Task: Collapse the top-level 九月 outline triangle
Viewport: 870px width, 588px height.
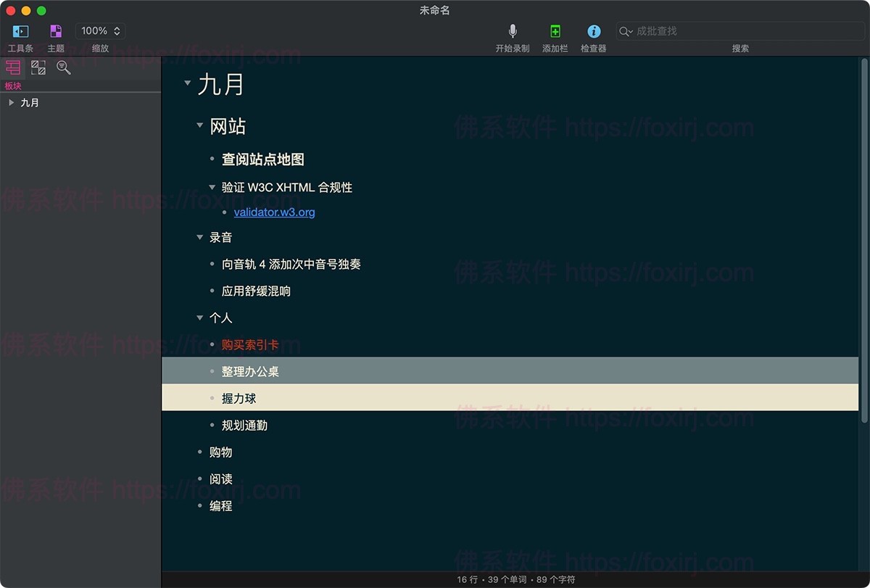Action: tap(188, 84)
